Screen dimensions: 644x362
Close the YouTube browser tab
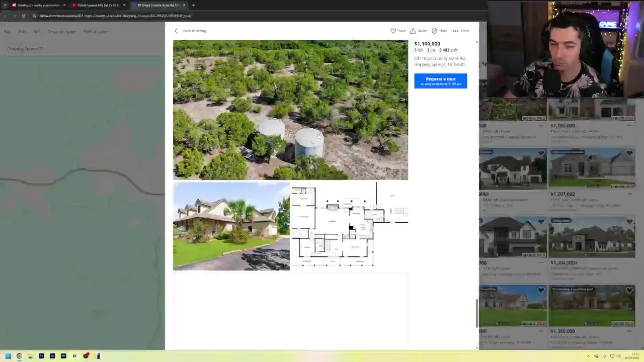[124, 5]
